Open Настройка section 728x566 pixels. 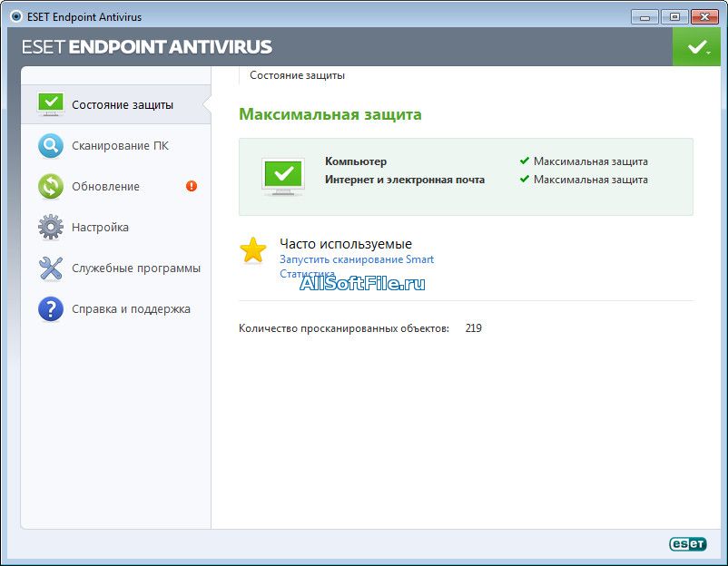(116, 228)
